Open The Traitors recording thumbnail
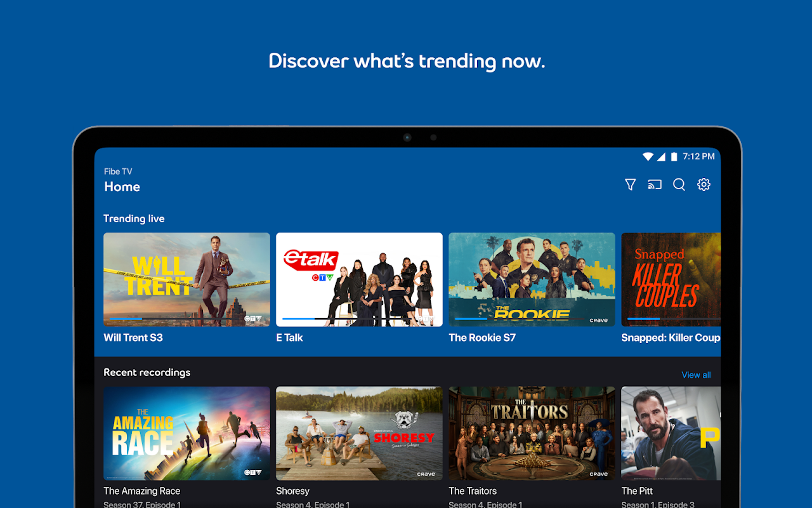 (x=532, y=434)
